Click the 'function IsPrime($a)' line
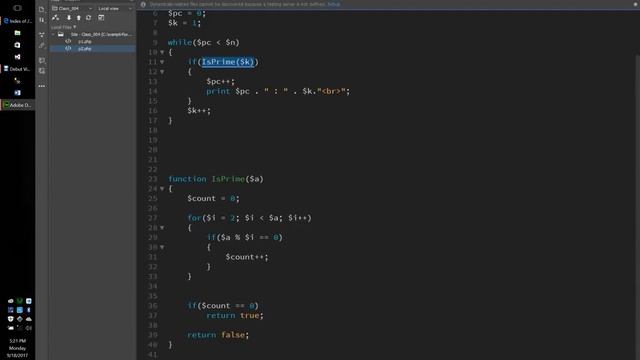 coord(216,179)
